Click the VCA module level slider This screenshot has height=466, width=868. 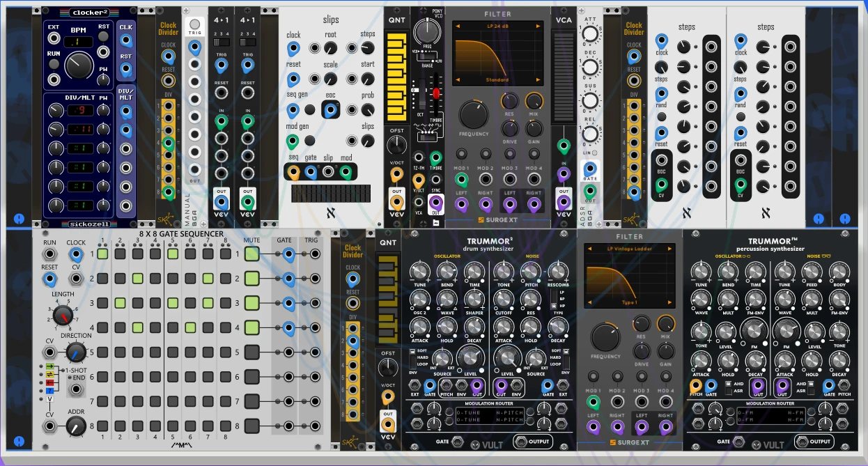coord(563,77)
